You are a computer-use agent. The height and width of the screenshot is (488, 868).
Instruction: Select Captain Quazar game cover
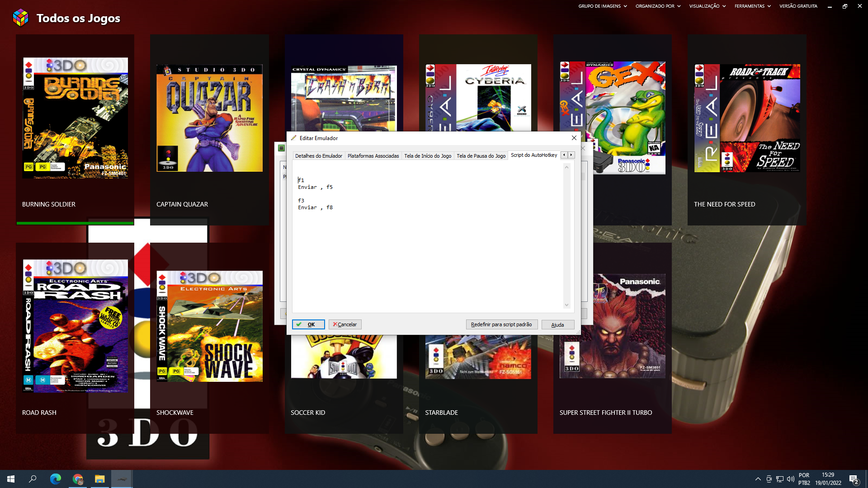[x=209, y=118]
